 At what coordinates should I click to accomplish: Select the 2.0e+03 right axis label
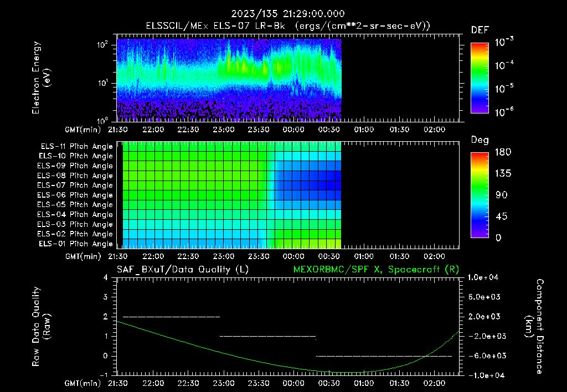click(x=484, y=316)
